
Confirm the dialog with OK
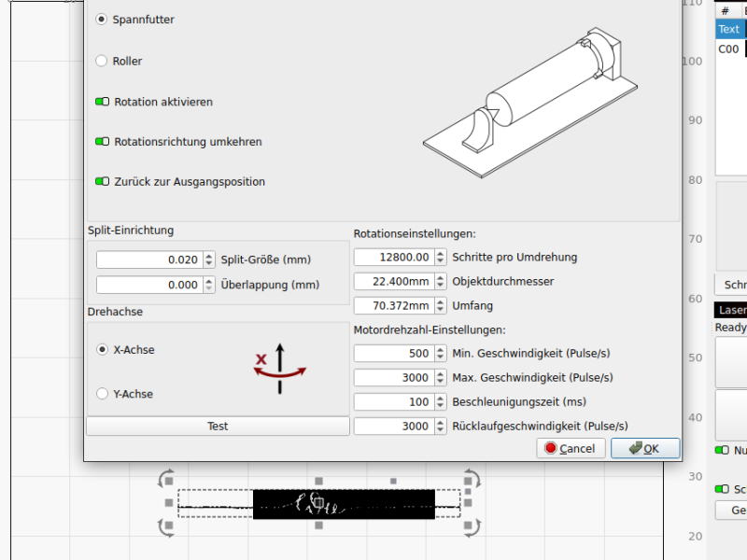tap(645, 449)
